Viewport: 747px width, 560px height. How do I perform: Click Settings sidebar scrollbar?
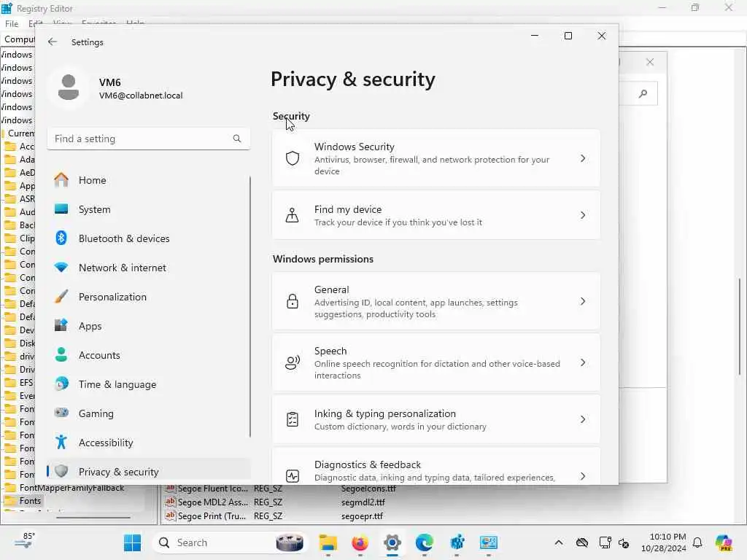point(250,307)
